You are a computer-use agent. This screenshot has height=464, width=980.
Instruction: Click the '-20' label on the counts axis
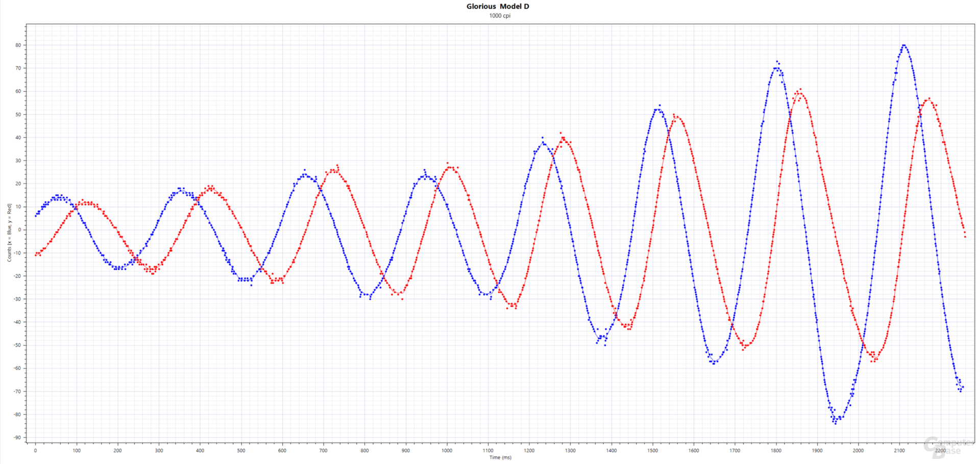point(18,276)
